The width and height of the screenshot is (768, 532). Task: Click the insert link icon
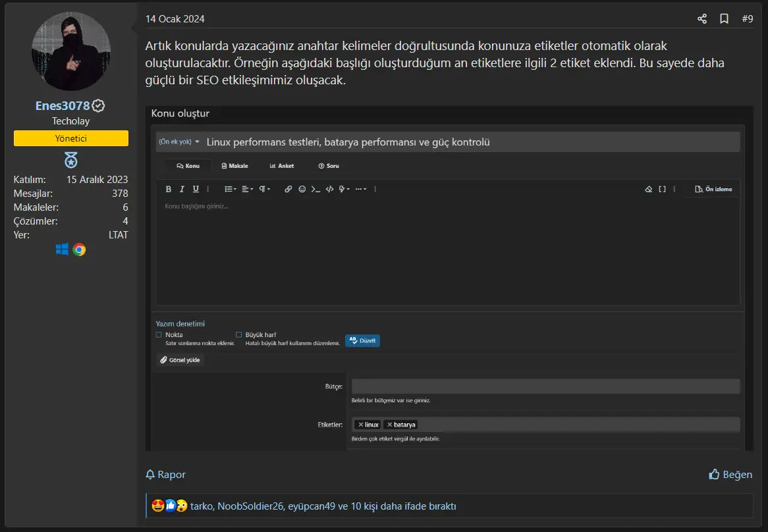(x=288, y=189)
